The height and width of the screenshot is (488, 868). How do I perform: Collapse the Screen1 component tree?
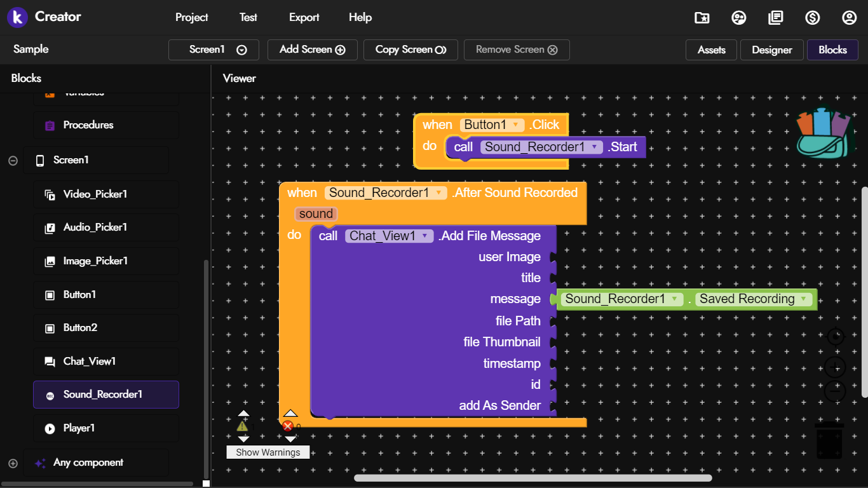point(13,161)
